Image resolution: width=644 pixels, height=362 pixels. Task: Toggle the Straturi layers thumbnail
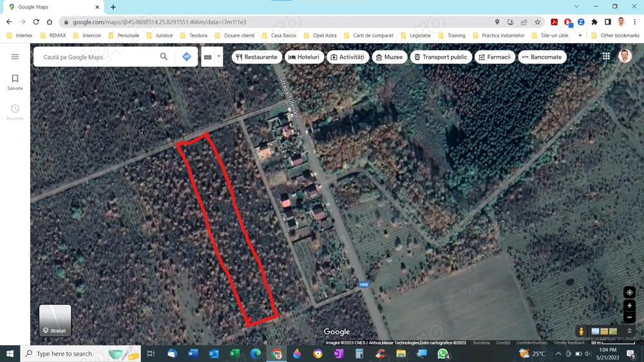[x=55, y=320]
